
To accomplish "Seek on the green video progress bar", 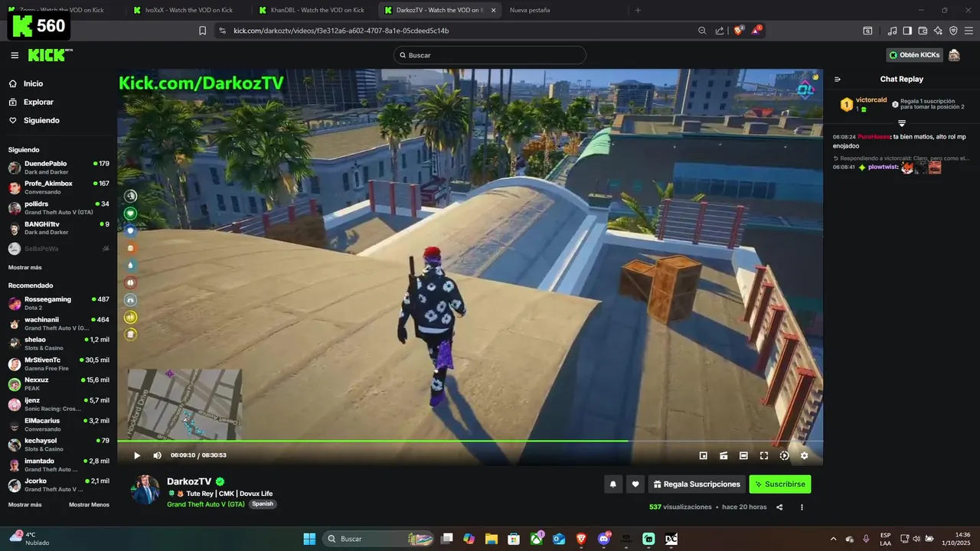I will [x=470, y=441].
